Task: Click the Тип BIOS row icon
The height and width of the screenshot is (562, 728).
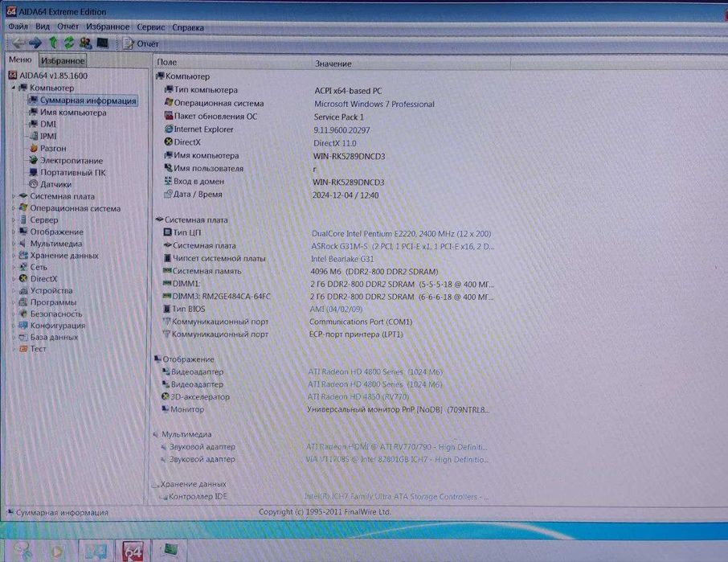Action: [167, 309]
